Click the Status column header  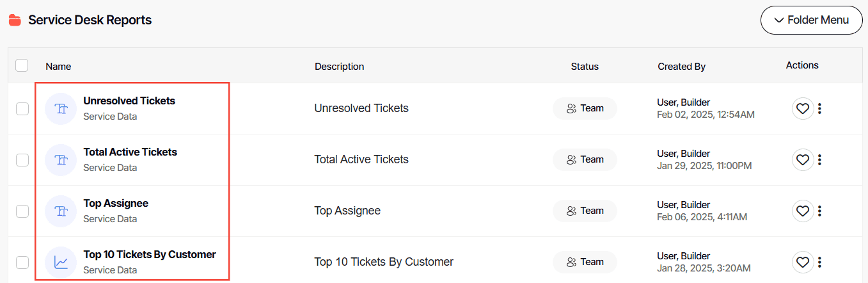pyautogui.click(x=585, y=67)
